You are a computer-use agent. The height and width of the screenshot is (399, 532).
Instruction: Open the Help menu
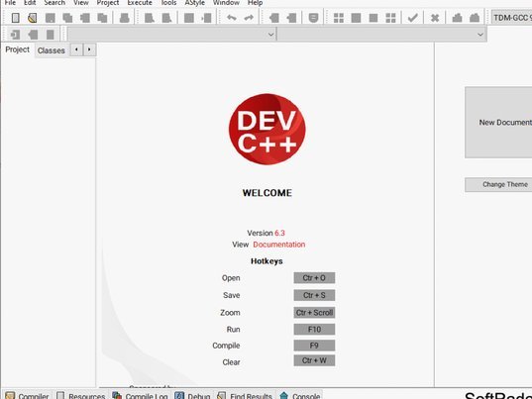[x=256, y=3]
